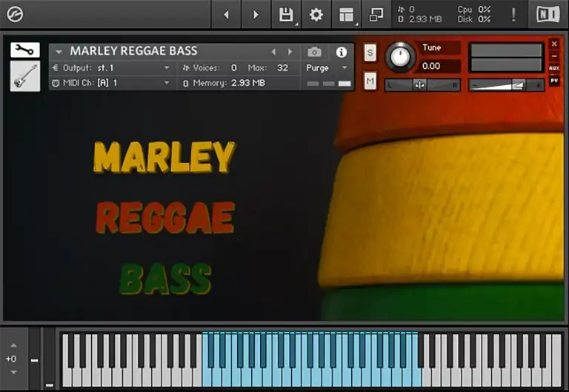The image size is (569, 392).
Task: Close the instrument with the X button
Action: [x=554, y=44]
